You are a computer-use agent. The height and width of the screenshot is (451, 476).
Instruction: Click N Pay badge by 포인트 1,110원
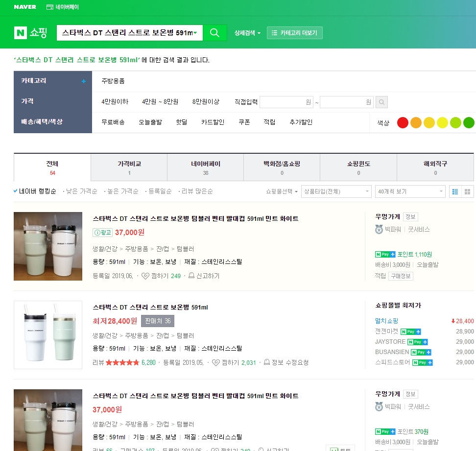385,254
